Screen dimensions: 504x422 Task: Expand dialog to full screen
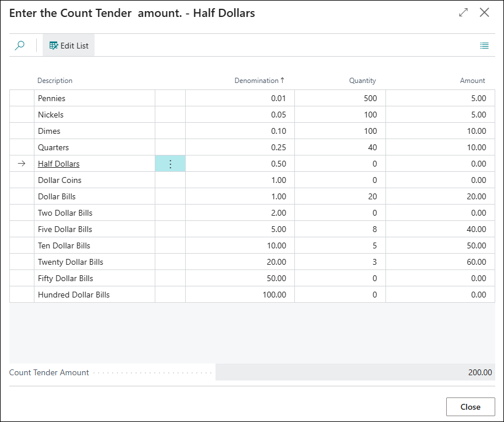[x=463, y=12]
